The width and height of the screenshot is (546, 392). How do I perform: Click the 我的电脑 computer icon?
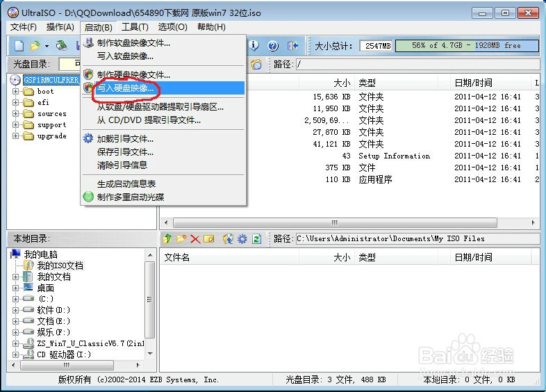pos(16,254)
